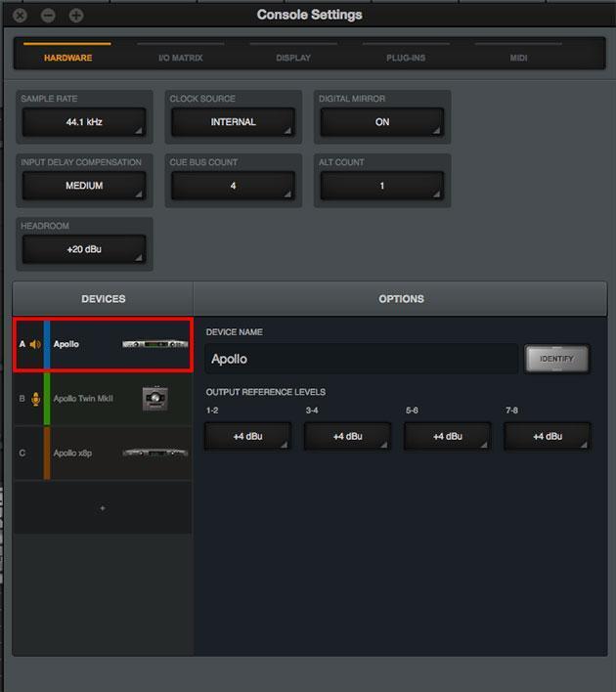Open the Clock Source INTERNAL dropdown
The image size is (616, 692).
pos(233,122)
